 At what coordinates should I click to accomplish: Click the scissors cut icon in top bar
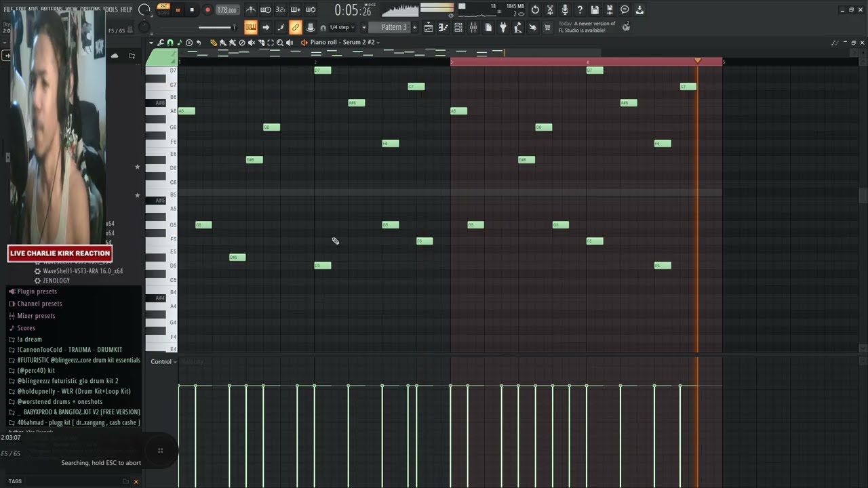pyautogui.click(x=550, y=10)
